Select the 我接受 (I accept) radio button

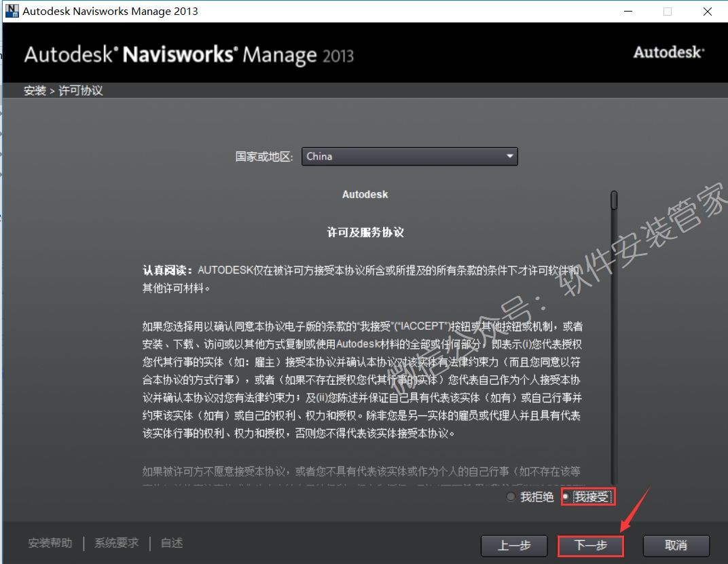tap(566, 497)
